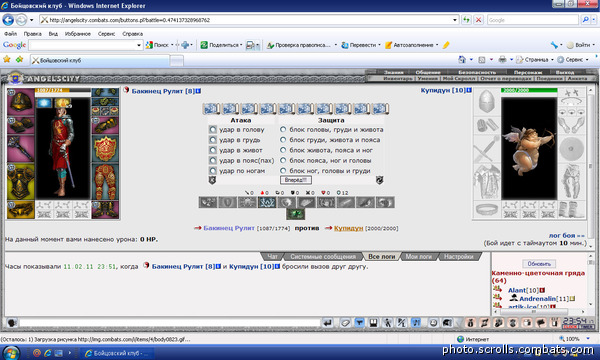Select attack option удар в грудь
This screenshot has width=600, height=360.
click(213, 140)
